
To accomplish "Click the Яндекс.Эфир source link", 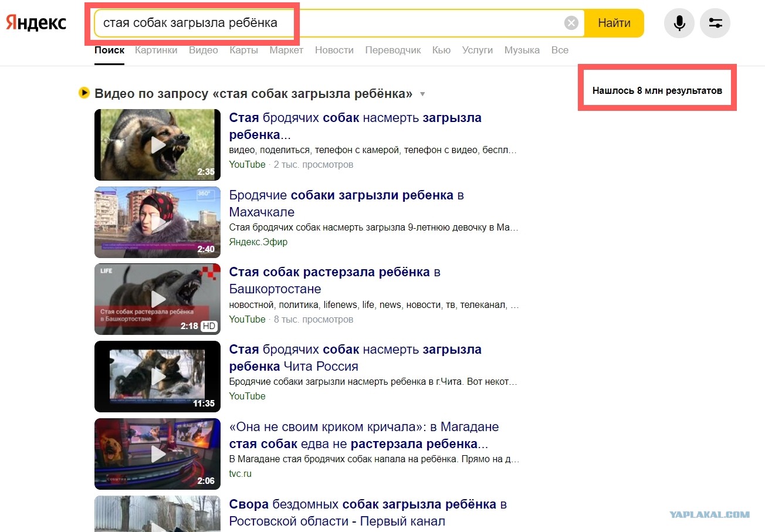I will pyautogui.click(x=258, y=242).
